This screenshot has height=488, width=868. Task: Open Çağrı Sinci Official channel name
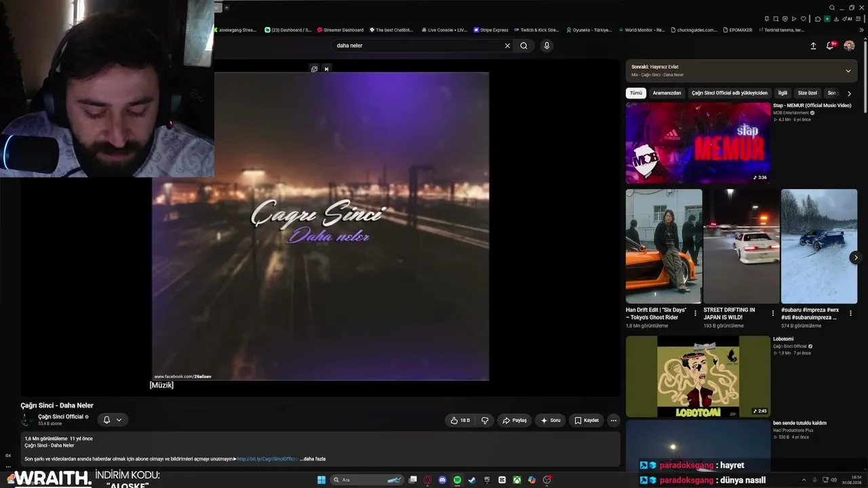point(61,417)
